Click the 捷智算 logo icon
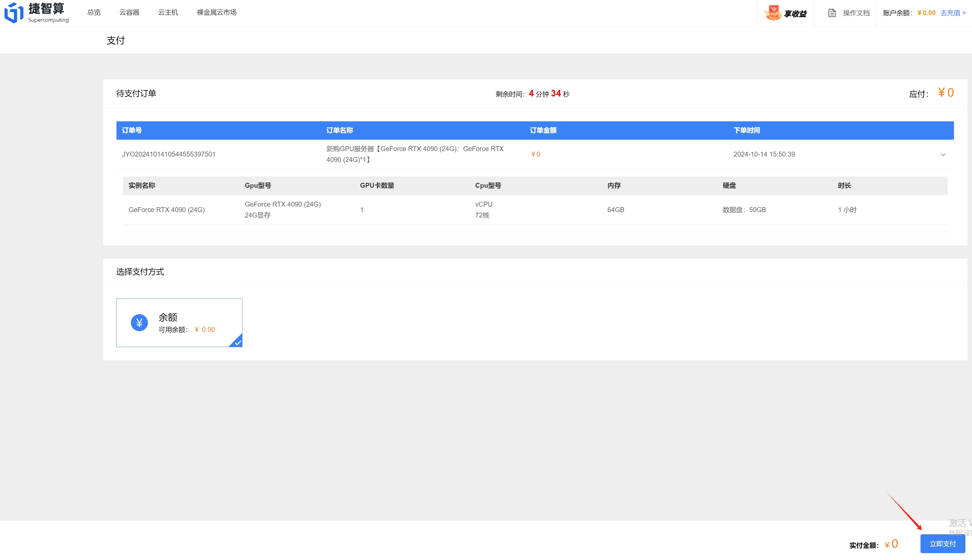Image resolution: width=972 pixels, height=560 pixels. tap(14, 13)
